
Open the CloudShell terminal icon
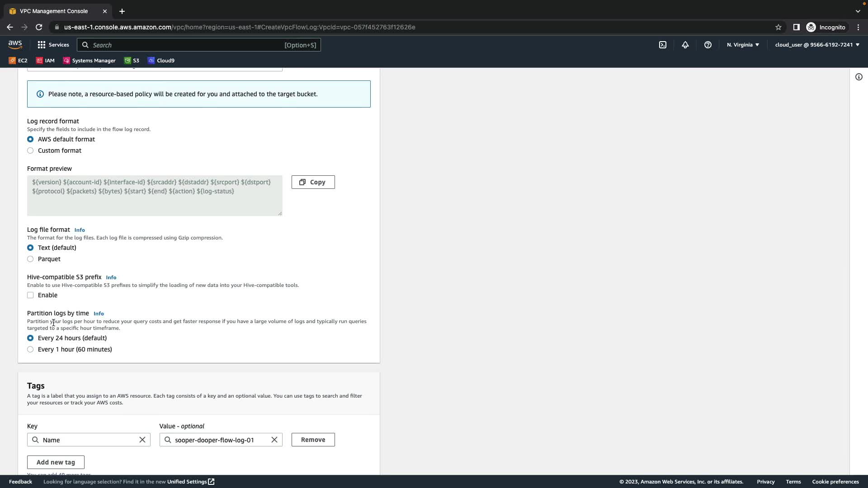click(x=663, y=45)
